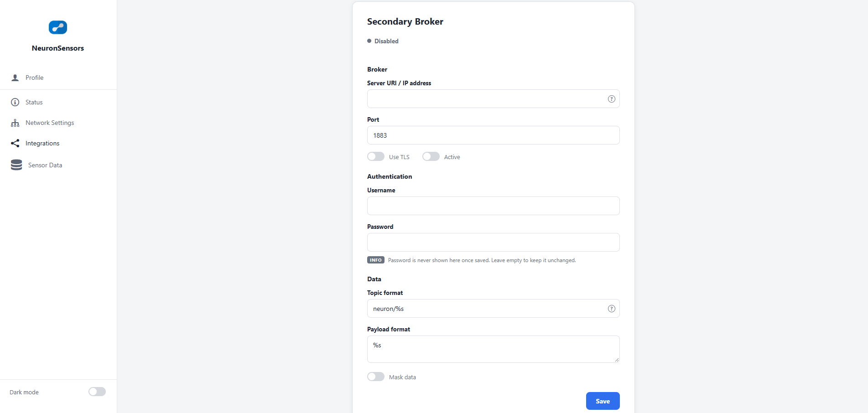This screenshot has height=413, width=868.
Task: Click the Profile person icon
Action: tap(15, 77)
